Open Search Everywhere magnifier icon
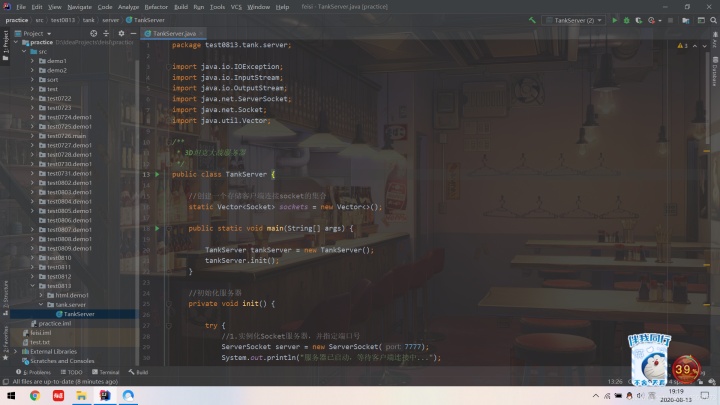The width and height of the screenshot is (720, 405). tap(713, 20)
